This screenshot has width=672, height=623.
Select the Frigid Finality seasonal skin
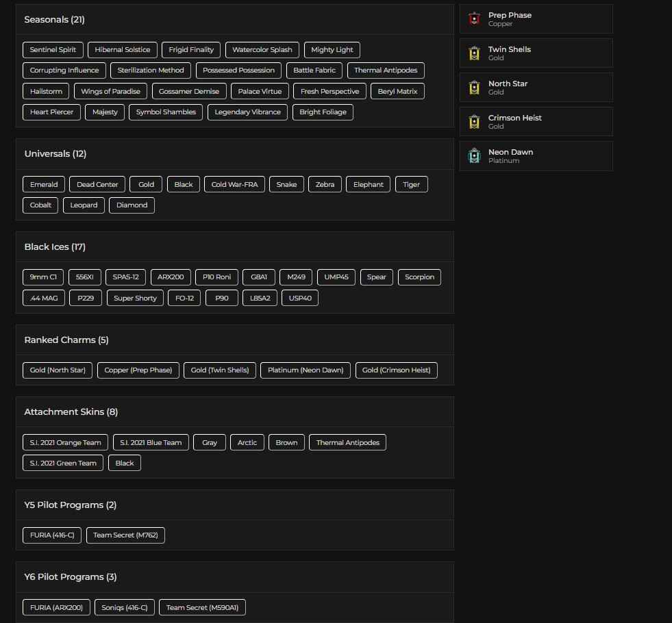[x=190, y=49]
